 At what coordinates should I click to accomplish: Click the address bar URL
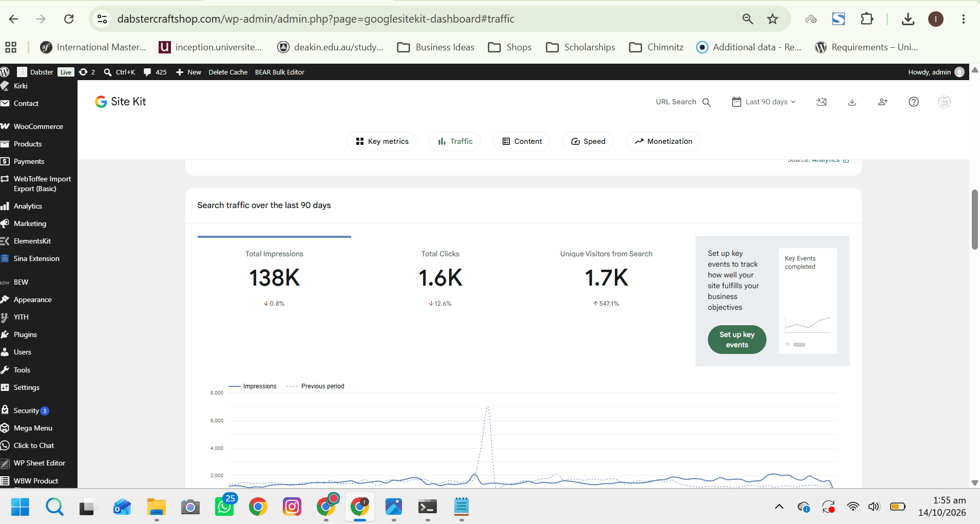point(316,19)
